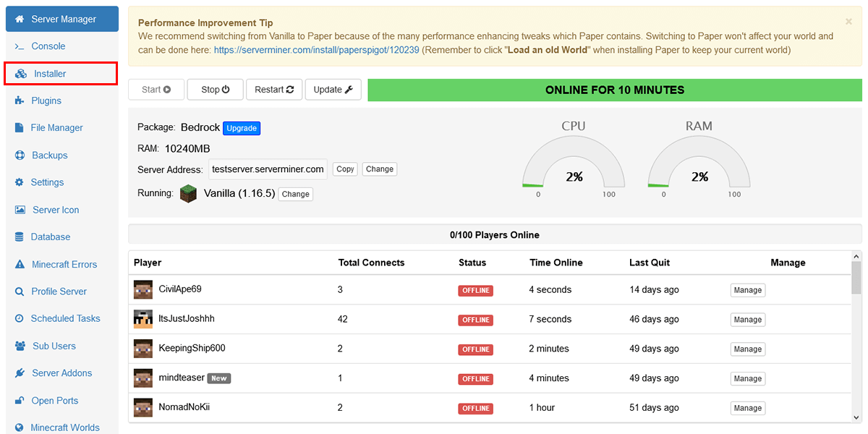Screen dimensions: 868x434
Task: Change the server address
Action: click(380, 169)
